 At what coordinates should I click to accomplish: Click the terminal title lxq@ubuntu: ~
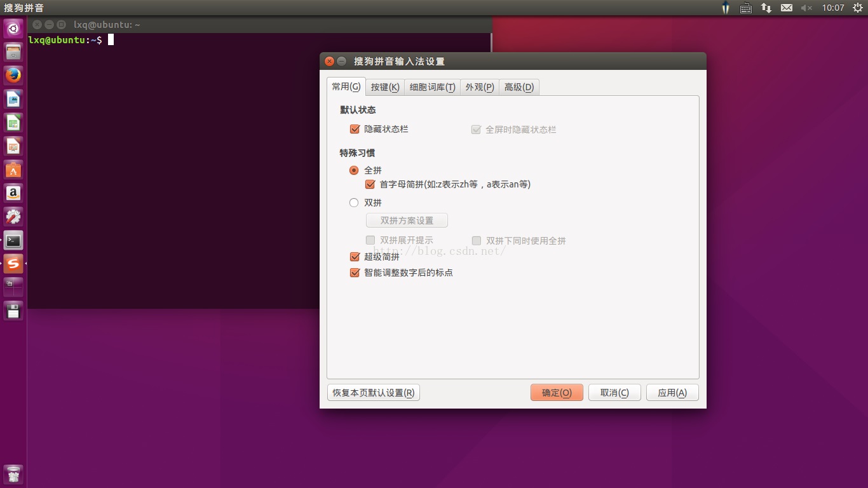tap(107, 25)
